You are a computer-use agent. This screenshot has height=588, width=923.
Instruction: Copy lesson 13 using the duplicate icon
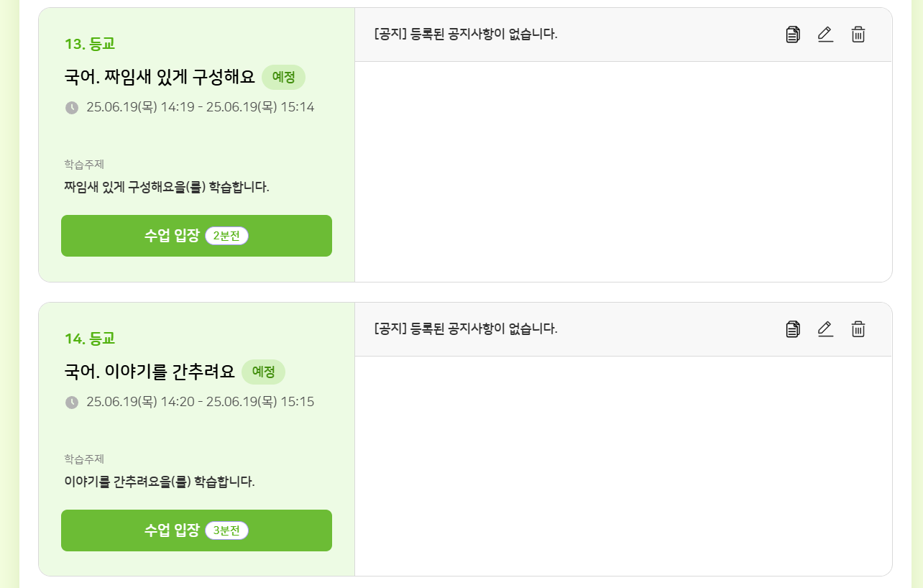[793, 35]
